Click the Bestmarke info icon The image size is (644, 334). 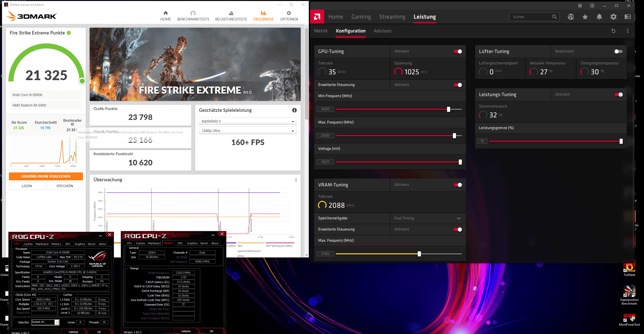[72, 124]
